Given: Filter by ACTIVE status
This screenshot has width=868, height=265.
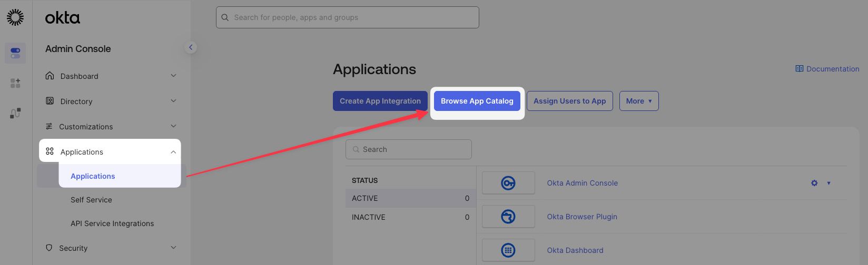Looking at the screenshot, I should pyautogui.click(x=411, y=198).
